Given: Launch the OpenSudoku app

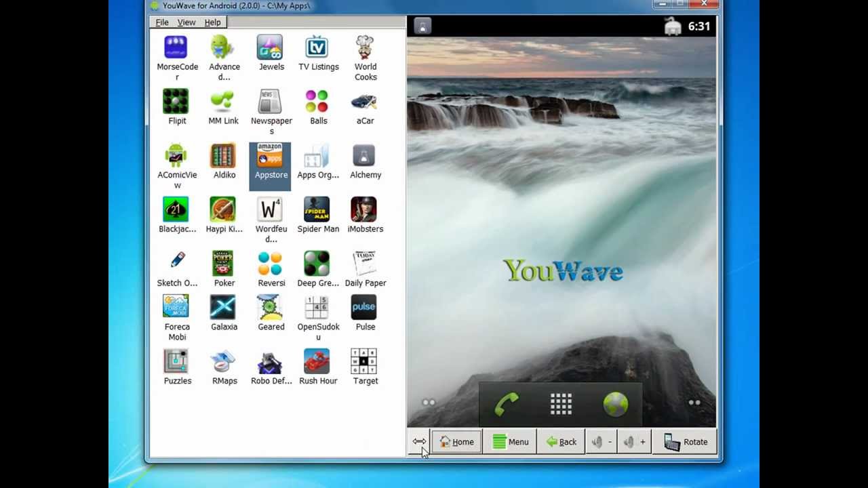Looking at the screenshot, I should (317, 307).
